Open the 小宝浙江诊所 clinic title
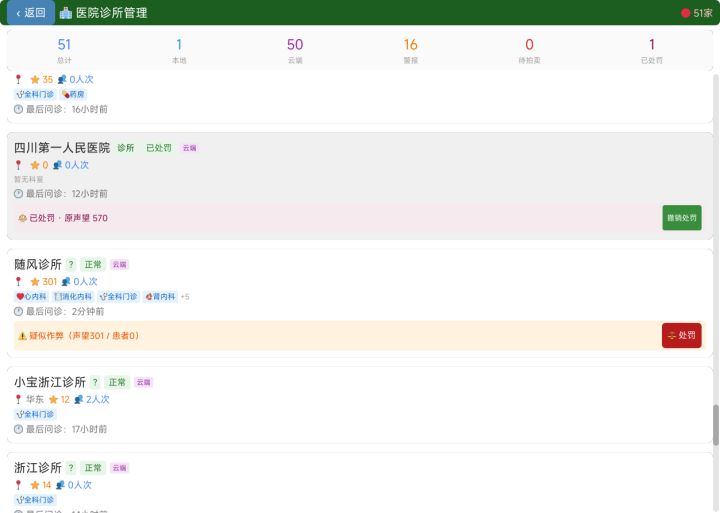The height and width of the screenshot is (513, 720). 50,382
